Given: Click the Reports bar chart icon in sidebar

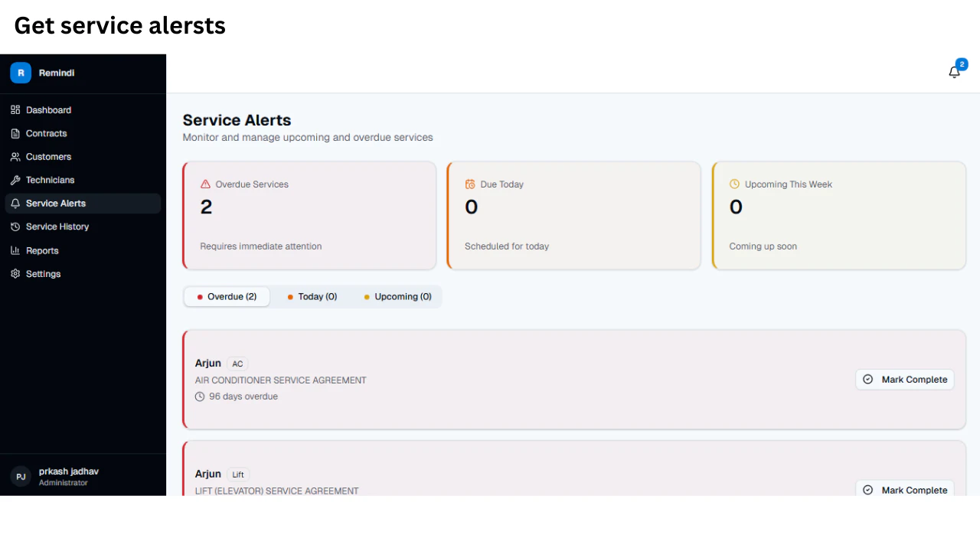Looking at the screenshot, I should (x=15, y=250).
